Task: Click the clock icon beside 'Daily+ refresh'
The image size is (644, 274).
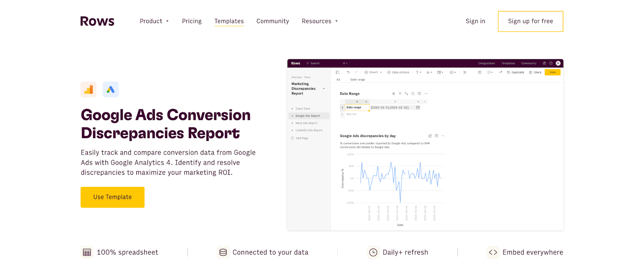Action: (x=373, y=252)
